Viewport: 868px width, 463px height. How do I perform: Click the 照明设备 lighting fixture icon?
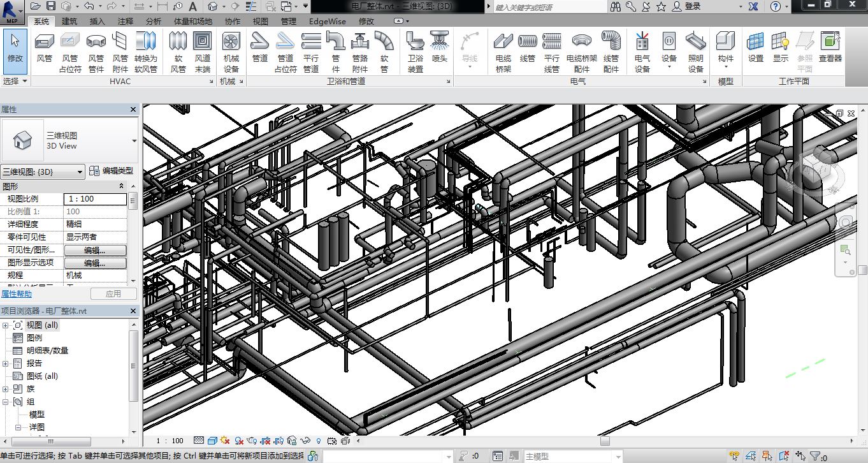click(695, 50)
